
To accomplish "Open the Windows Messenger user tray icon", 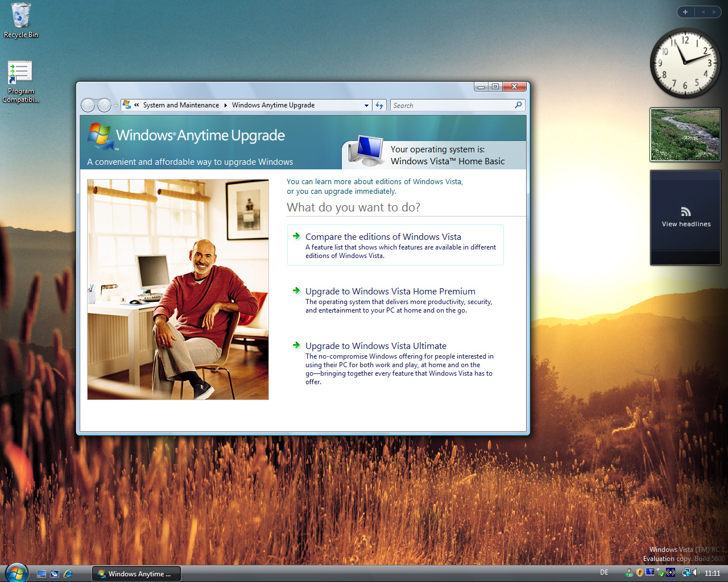I will coord(629,573).
